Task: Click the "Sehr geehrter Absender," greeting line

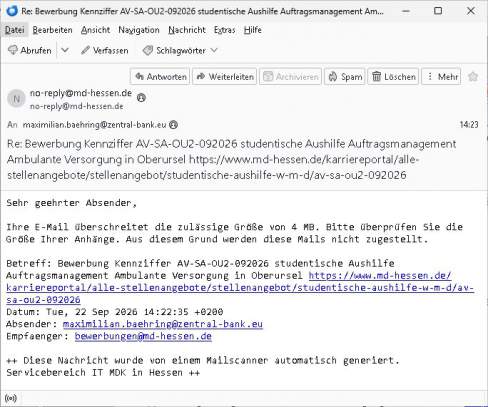Action: click(71, 203)
